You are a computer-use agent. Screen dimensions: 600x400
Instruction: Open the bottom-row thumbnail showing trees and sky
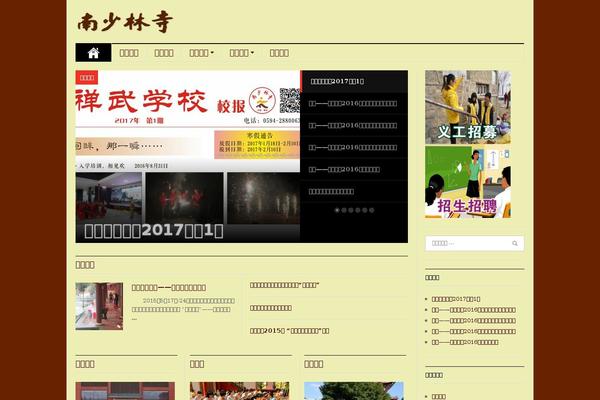354,391
